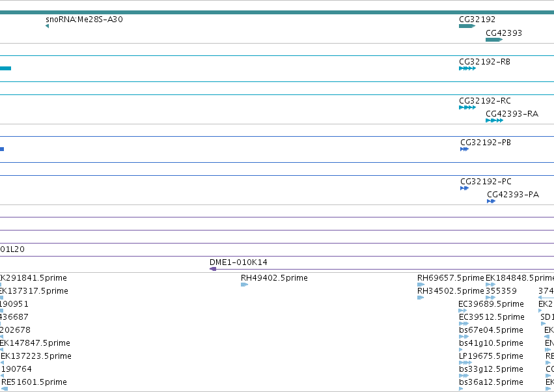The image size is (554, 392).
Task: Click the bs36a12.5prime EST label
Action: click(x=491, y=382)
